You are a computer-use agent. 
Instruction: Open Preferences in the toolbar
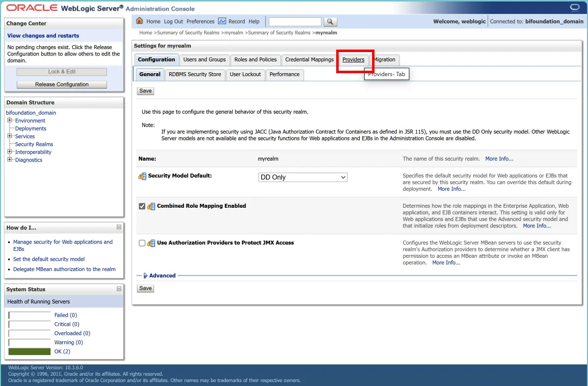200,22
